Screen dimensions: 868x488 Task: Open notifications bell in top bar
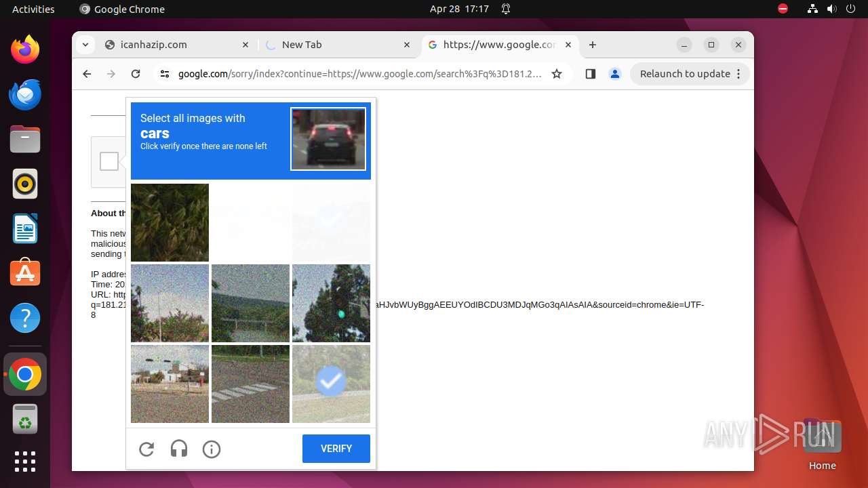pyautogui.click(x=506, y=9)
